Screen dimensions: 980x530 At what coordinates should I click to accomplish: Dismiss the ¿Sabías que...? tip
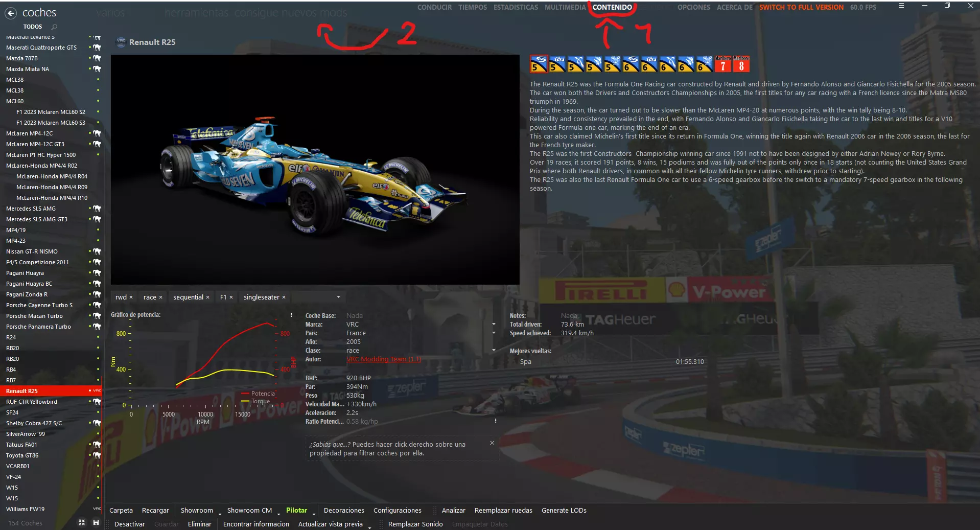point(492,443)
